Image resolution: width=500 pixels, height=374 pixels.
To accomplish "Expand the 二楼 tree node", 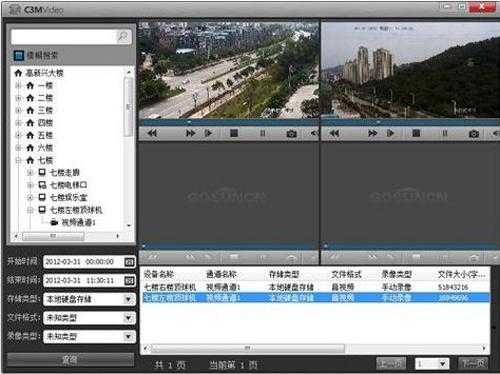I will pos(18,98).
